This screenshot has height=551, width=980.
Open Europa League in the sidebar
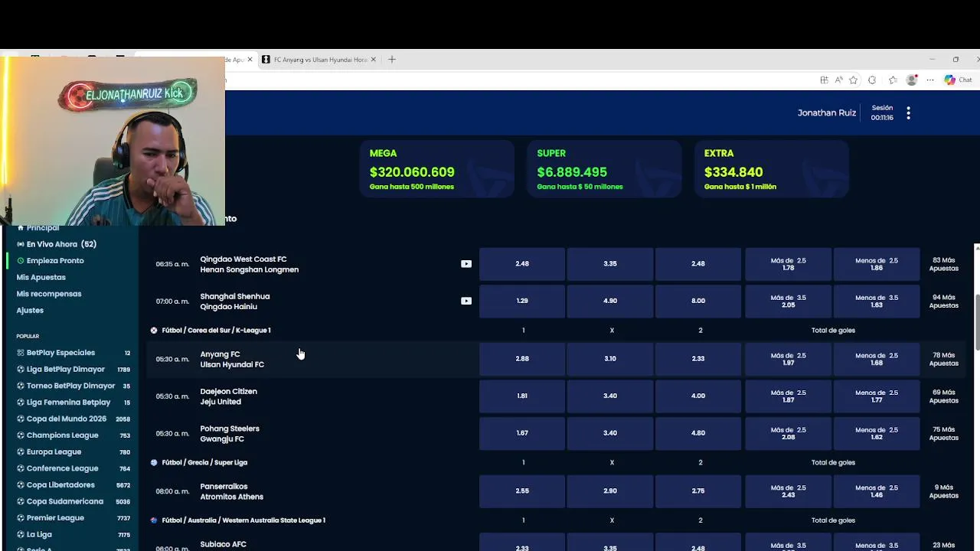coord(73,452)
